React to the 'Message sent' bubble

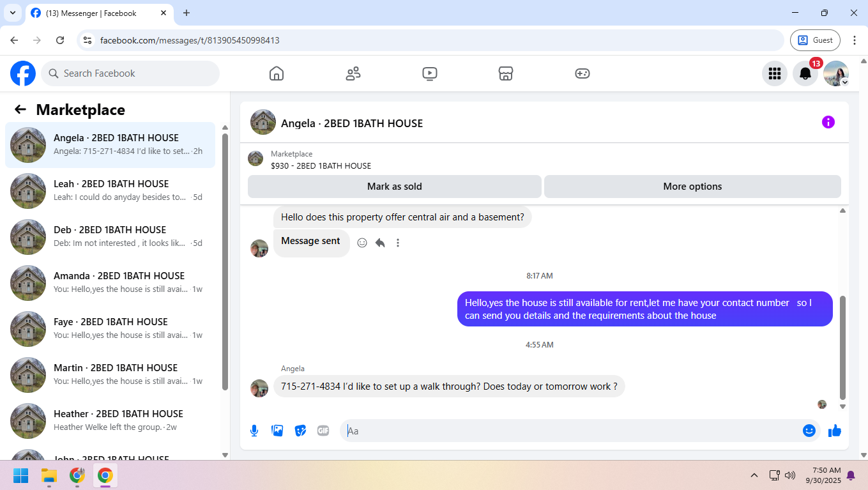pos(362,243)
